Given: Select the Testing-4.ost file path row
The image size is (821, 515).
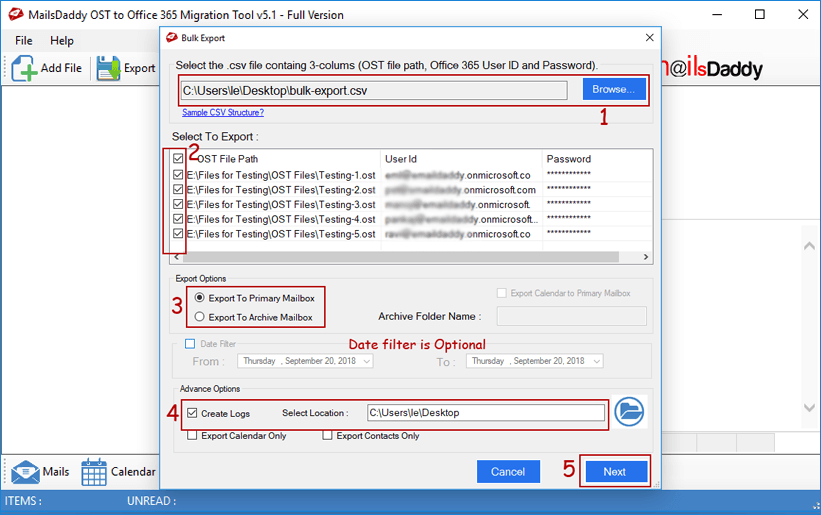Looking at the screenshot, I should 281,219.
